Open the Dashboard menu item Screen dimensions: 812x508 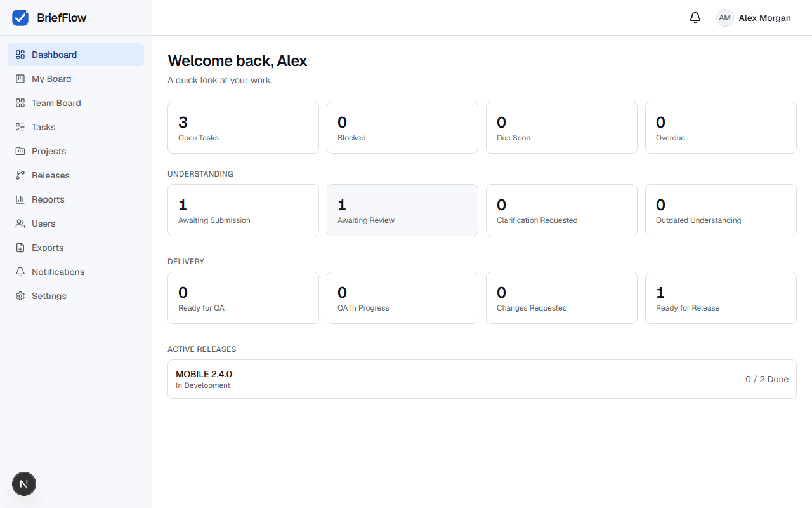coord(76,55)
